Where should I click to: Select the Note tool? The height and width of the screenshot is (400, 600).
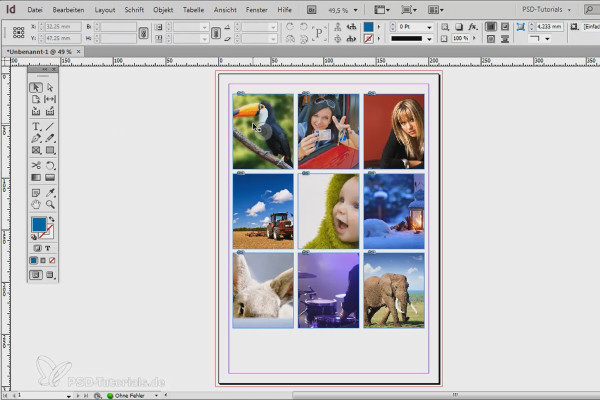point(36,193)
